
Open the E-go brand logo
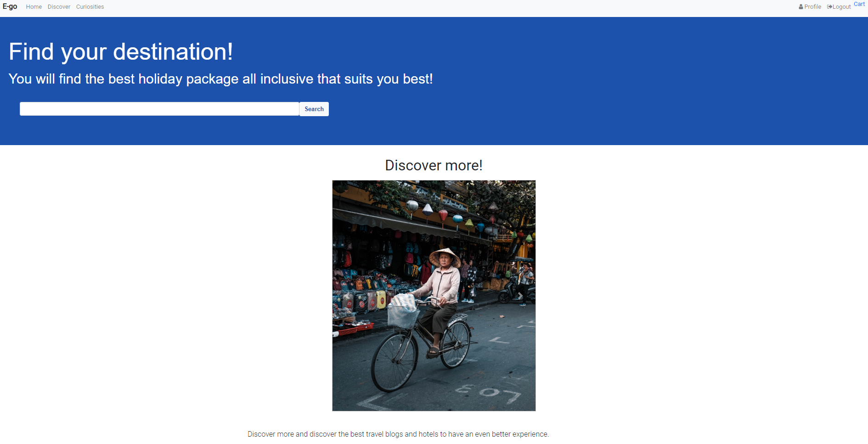pyautogui.click(x=10, y=6)
